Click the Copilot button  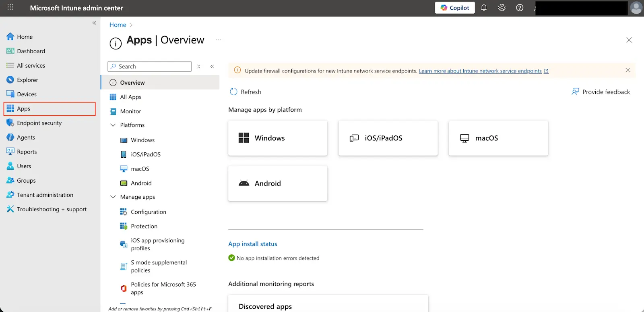(x=455, y=8)
